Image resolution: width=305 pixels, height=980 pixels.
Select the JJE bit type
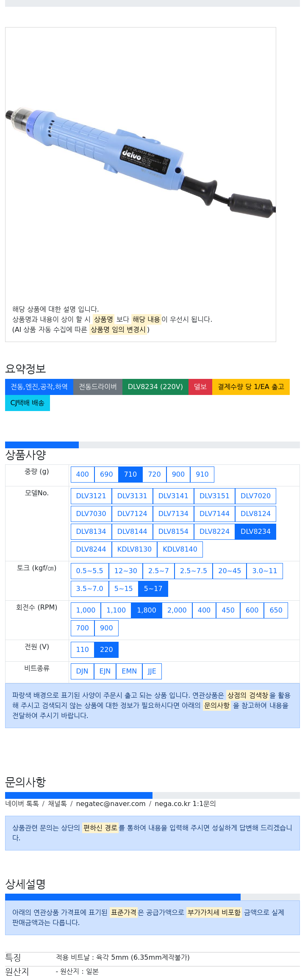152,671
